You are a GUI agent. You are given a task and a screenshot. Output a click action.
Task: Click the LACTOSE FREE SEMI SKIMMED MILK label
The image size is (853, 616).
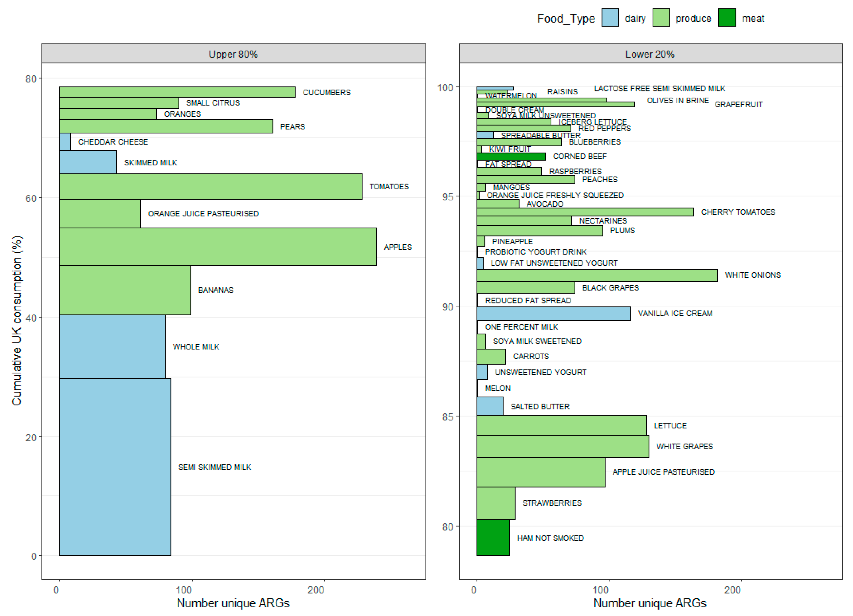coord(660,88)
